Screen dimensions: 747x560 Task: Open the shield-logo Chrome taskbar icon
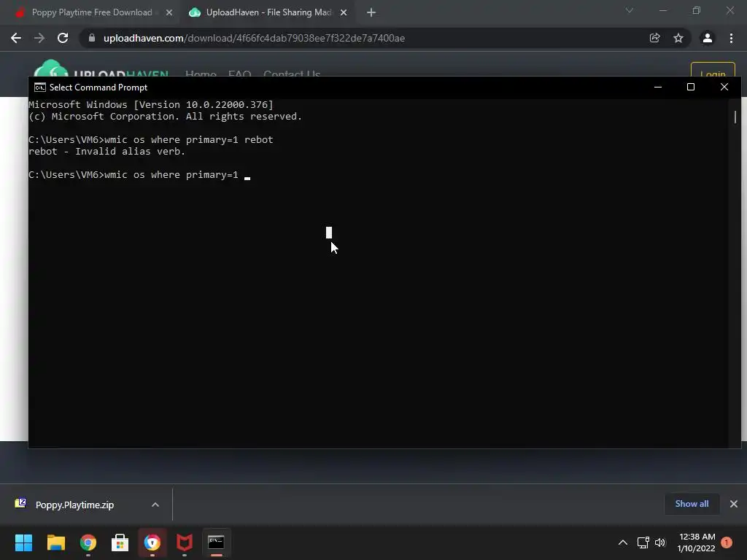152,542
